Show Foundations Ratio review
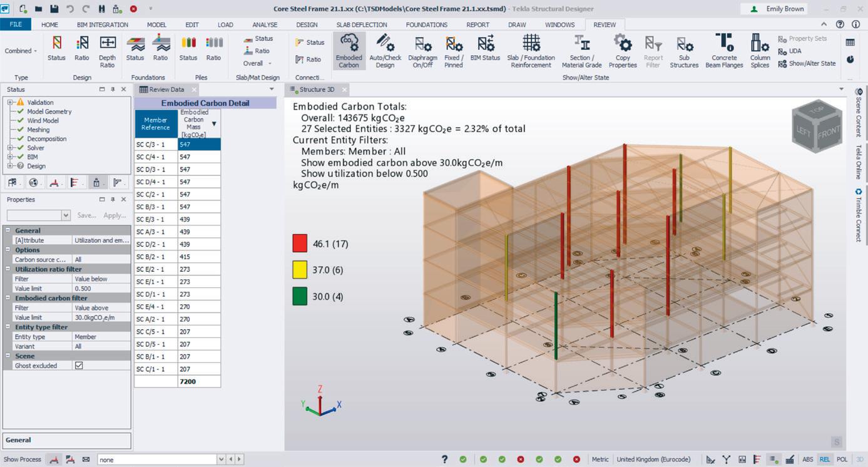This screenshot has width=868, height=467. (x=161, y=48)
